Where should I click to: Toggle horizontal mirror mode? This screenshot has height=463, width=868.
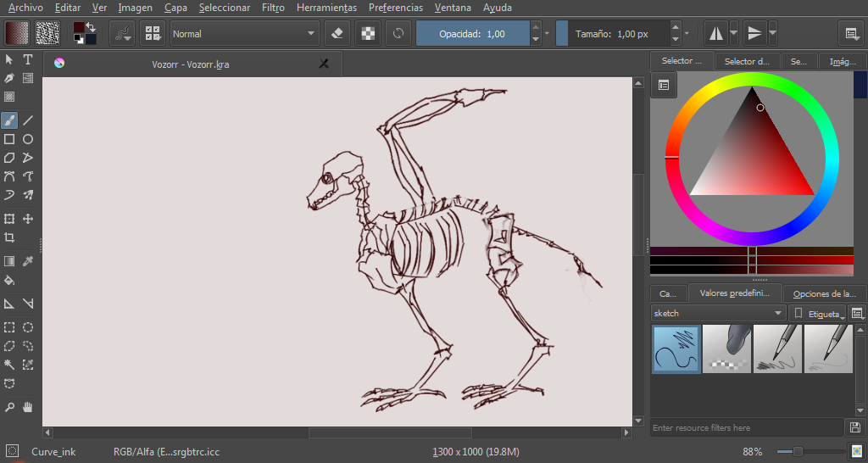[x=715, y=34]
